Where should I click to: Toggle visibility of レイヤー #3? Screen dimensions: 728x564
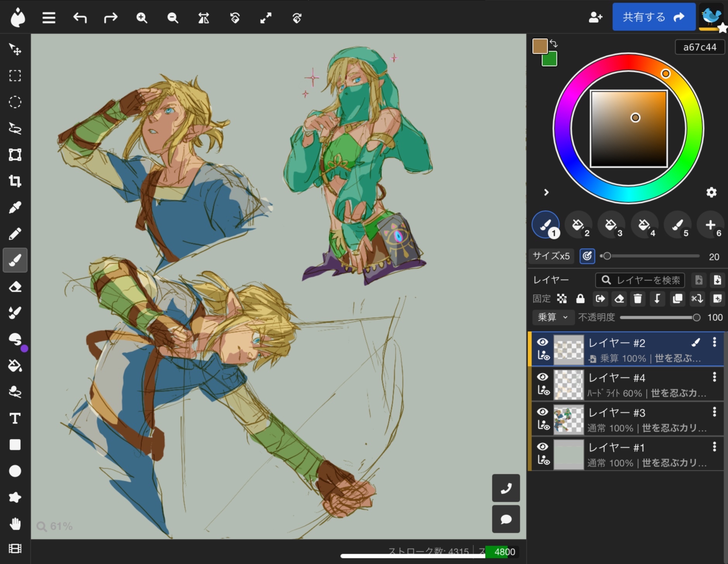tap(542, 412)
